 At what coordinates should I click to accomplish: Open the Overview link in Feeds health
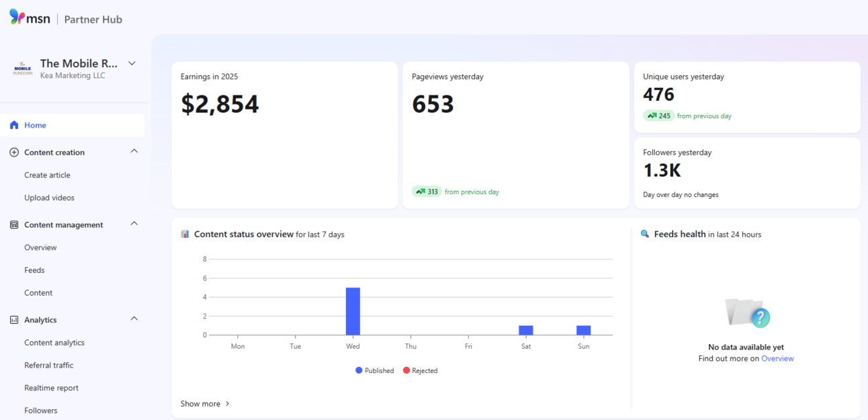click(x=777, y=359)
